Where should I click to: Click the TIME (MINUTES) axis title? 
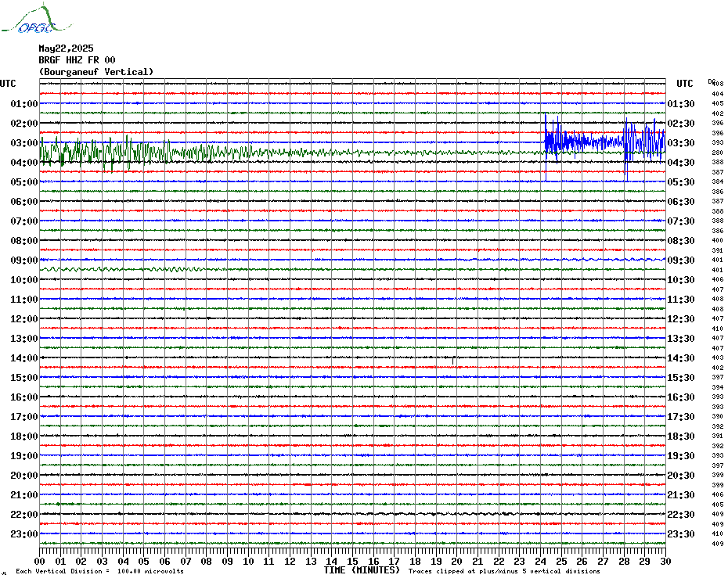click(362, 570)
